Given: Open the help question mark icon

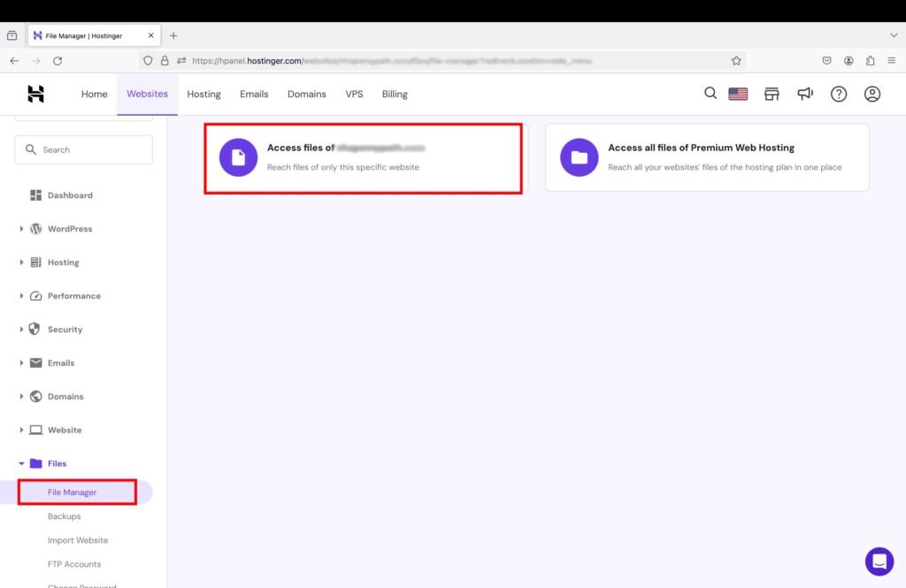Looking at the screenshot, I should (839, 94).
